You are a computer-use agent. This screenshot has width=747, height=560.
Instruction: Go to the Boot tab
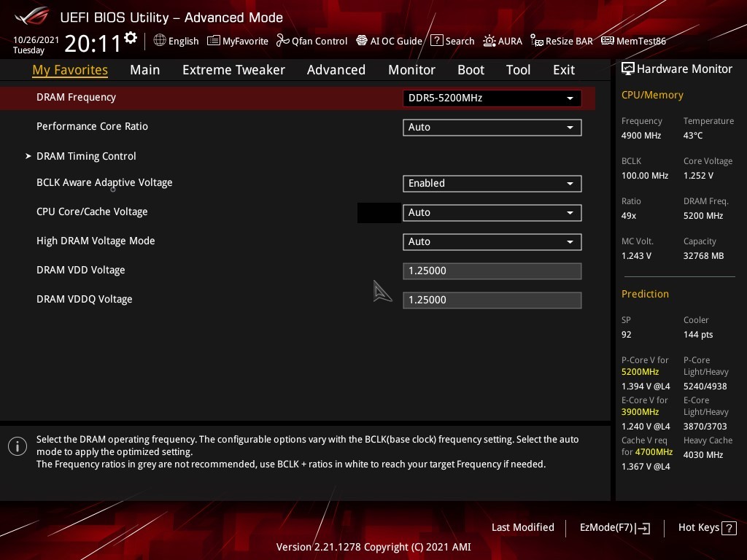click(x=471, y=70)
